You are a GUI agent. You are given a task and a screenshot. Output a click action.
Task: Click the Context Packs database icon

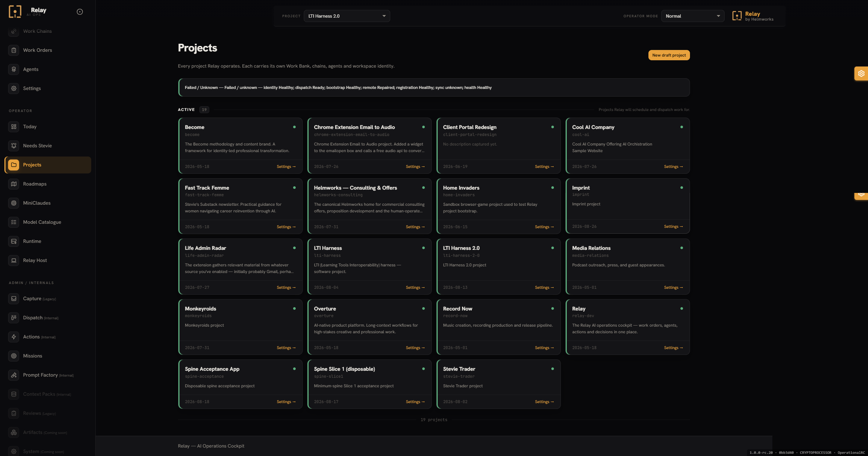[14, 394]
